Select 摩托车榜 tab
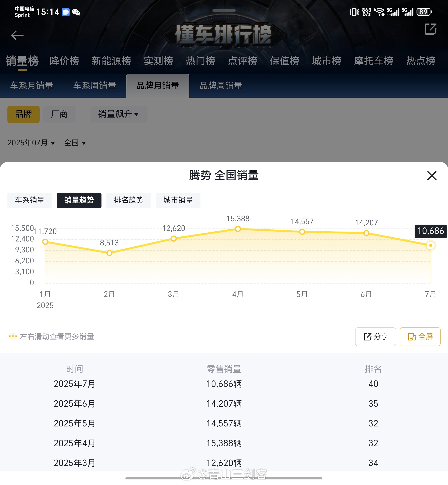Image resolution: width=448 pixels, height=485 pixels. 374,61
